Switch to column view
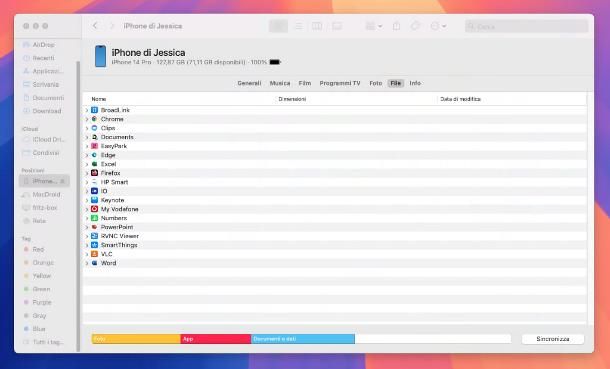The height and width of the screenshot is (369, 610). click(x=317, y=26)
